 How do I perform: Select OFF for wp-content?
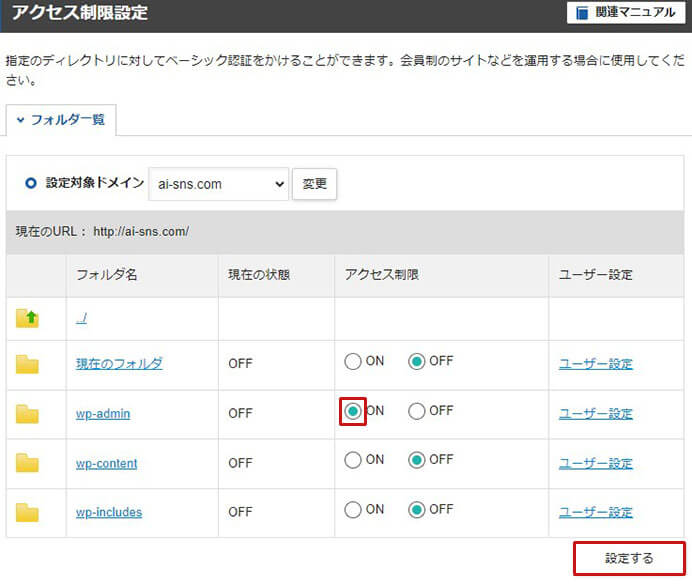(416, 460)
